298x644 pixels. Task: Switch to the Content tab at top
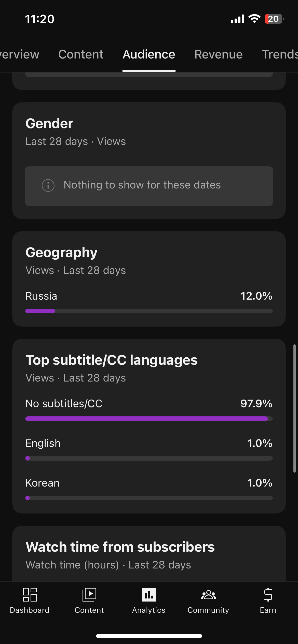point(81,54)
